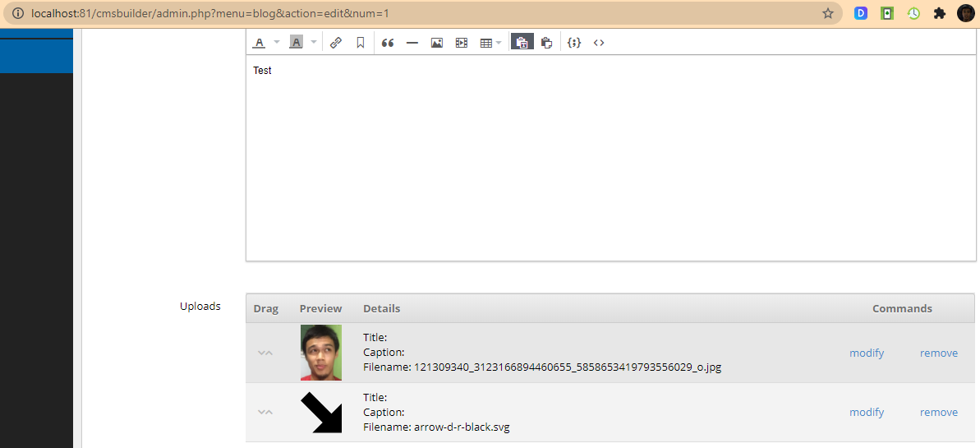
Task: Click the arrow-d-r-black.svg preview thumbnail
Action: [321, 413]
